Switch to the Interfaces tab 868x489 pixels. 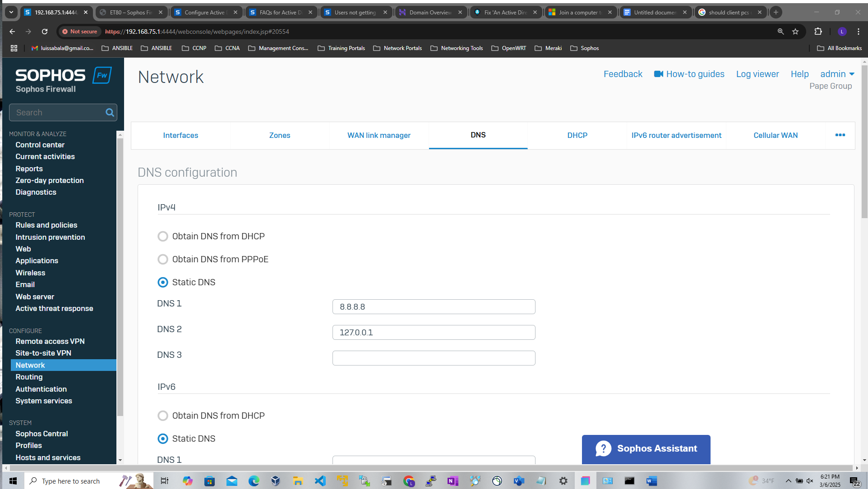point(180,135)
